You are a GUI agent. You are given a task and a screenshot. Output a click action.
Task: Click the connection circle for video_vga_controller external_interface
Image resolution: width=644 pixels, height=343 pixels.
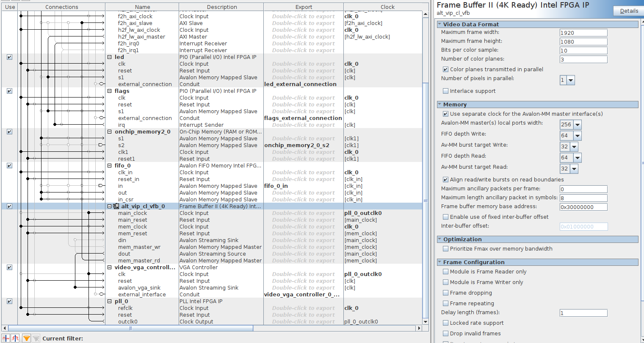pos(95,294)
